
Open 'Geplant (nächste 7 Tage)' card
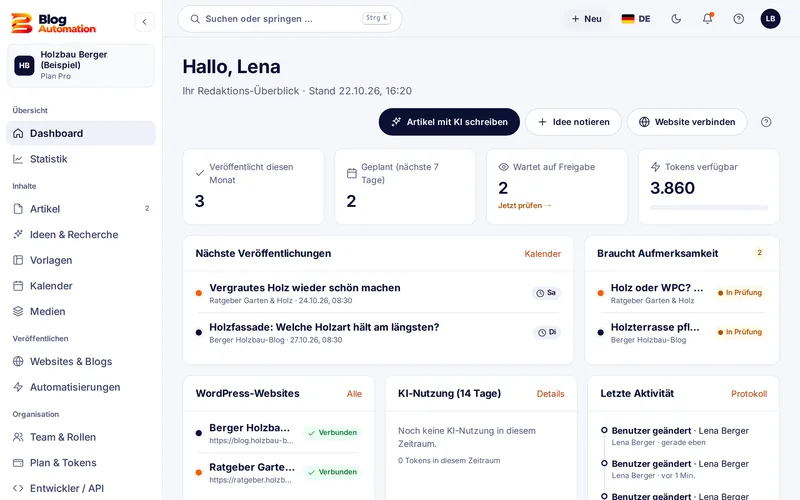405,187
